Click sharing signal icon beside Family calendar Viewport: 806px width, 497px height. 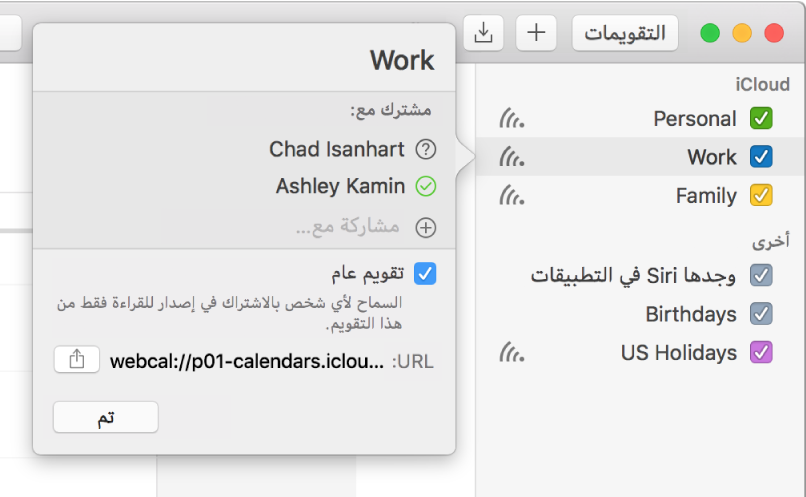[x=511, y=196]
